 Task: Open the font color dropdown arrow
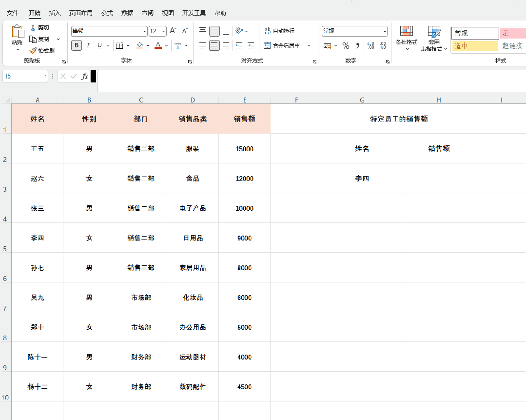coord(166,45)
